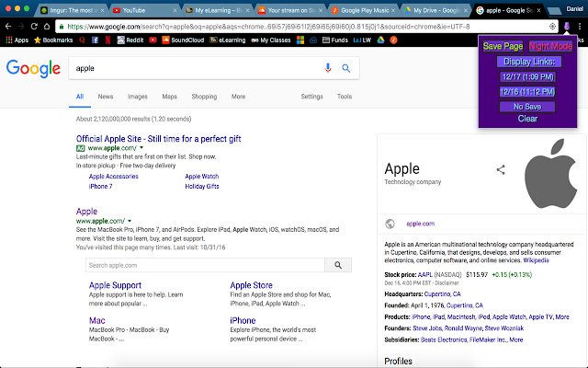588x368 pixels.
Task: Expand the organic www.apple.com dropdown arrow
Action: 130,221
